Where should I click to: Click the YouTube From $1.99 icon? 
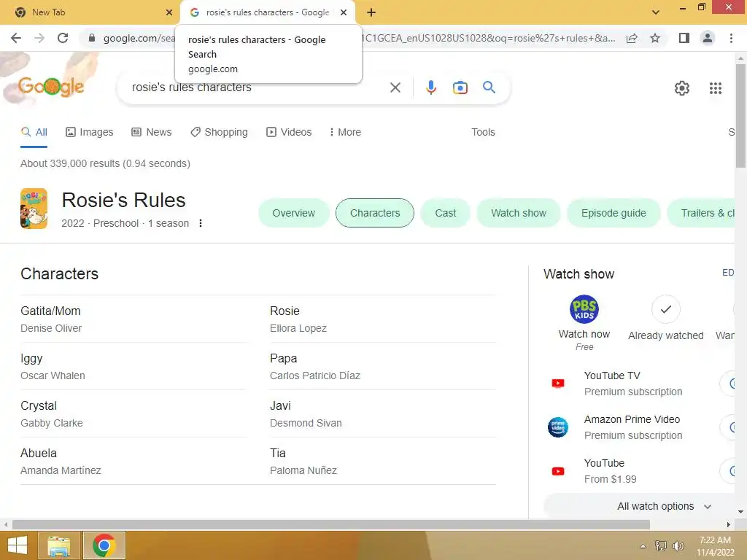pos(558,472)
